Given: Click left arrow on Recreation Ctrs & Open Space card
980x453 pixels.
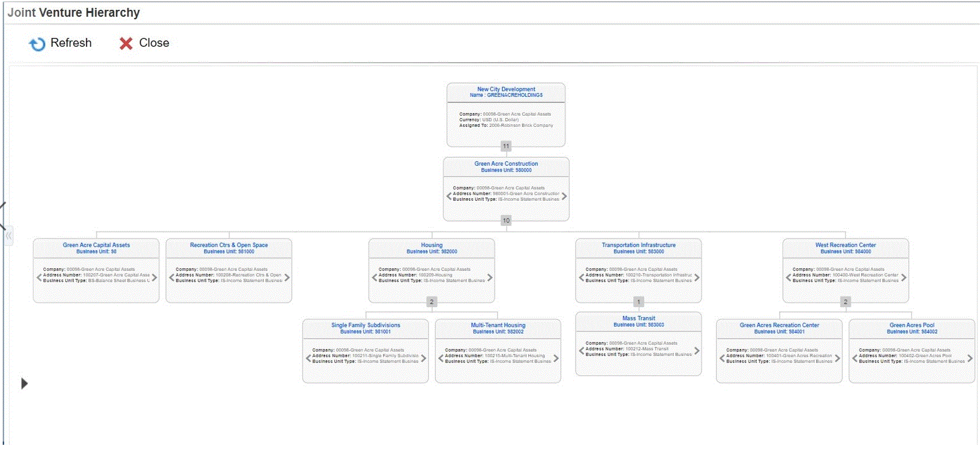Looking at the screenshot, I should tap(171, 278).
